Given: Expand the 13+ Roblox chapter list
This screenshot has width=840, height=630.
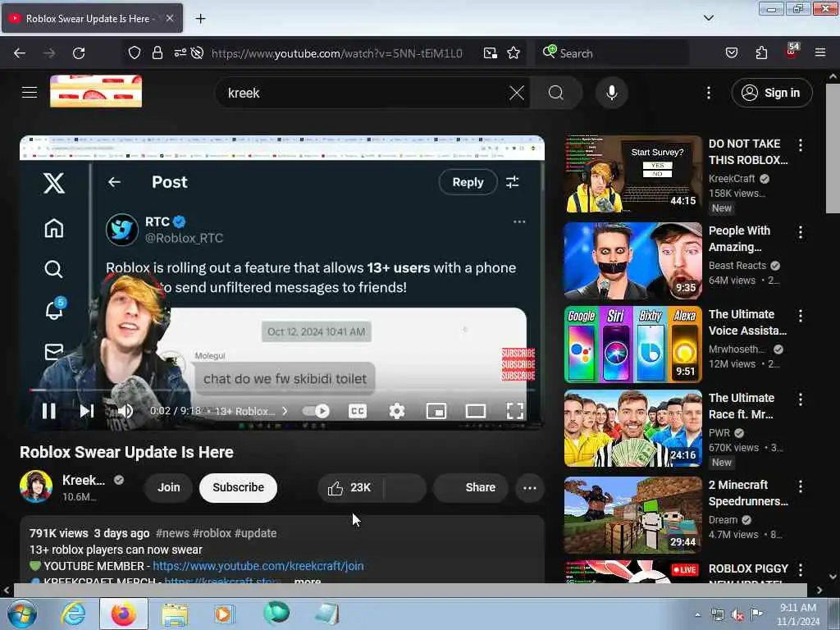Looking at the screenshot, I should point(251,411).
